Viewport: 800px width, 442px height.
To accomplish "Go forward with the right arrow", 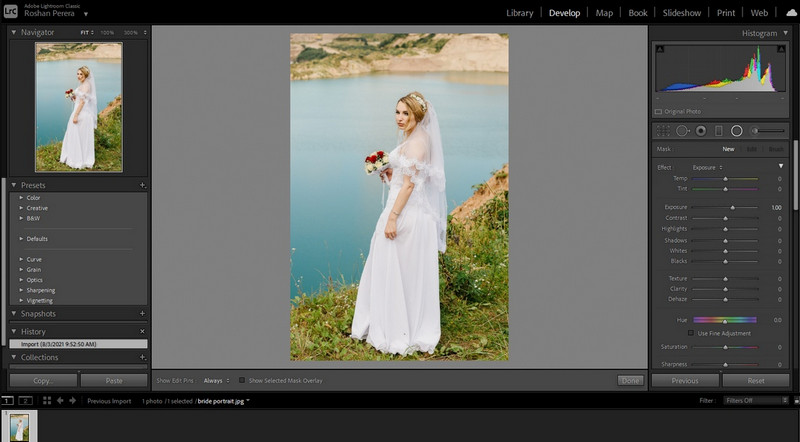I will click(72, 401).
